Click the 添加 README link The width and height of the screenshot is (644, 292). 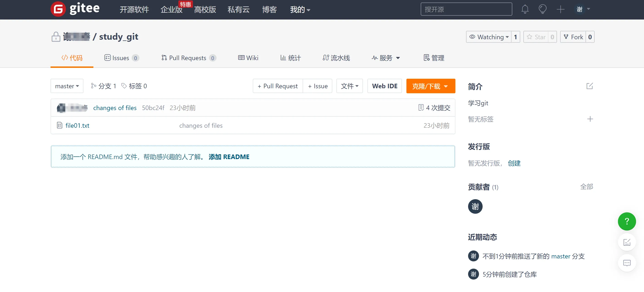(229, 157)
